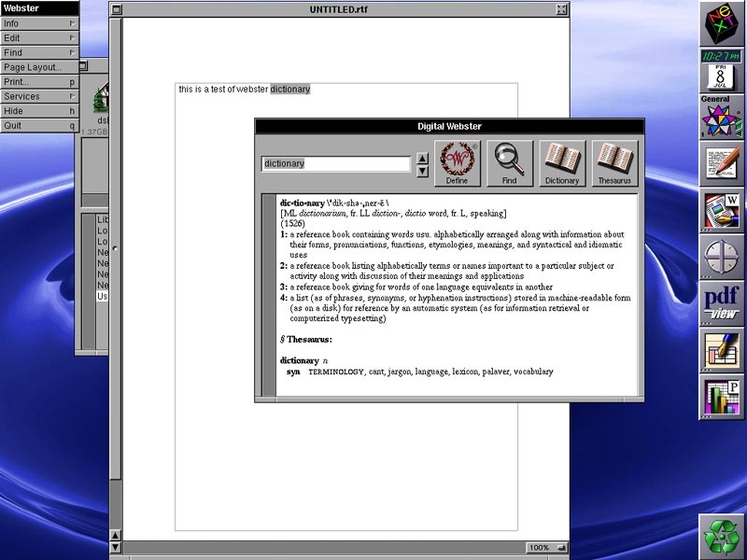Click the close button of UNTITLED.rtf
This screenshot has height=560, width=747.
562,9
